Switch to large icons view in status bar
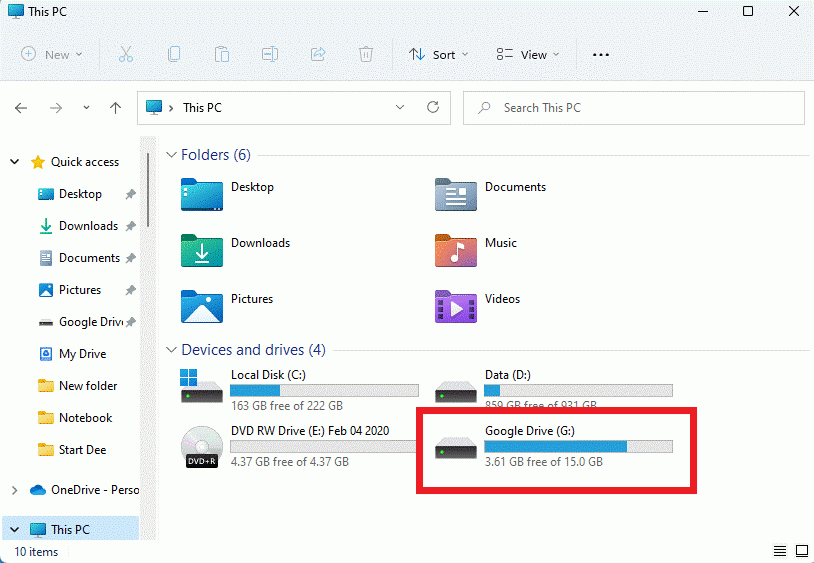 [802, 552]
